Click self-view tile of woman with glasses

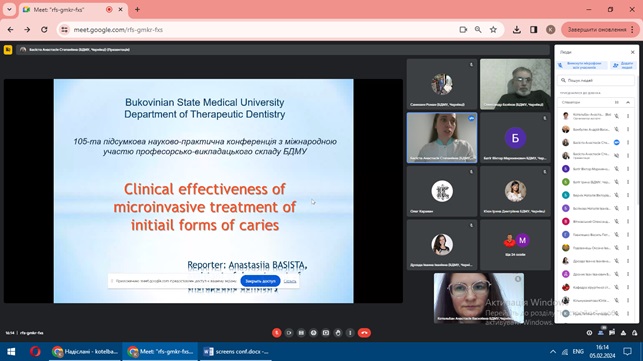coord(479,298)
